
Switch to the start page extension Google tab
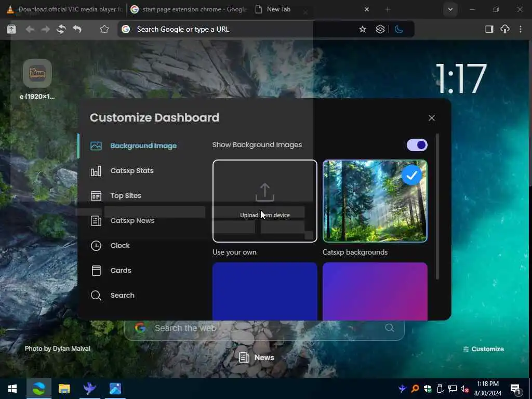pos(189,9)
